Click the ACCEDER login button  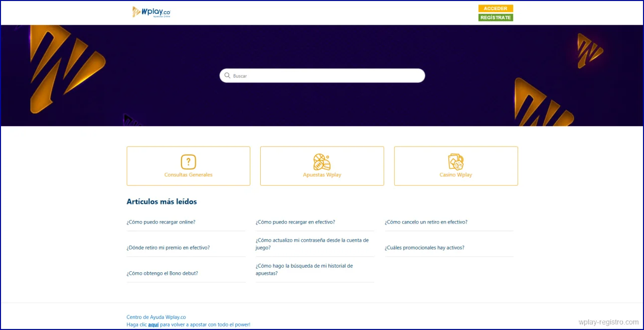(496, 9)
